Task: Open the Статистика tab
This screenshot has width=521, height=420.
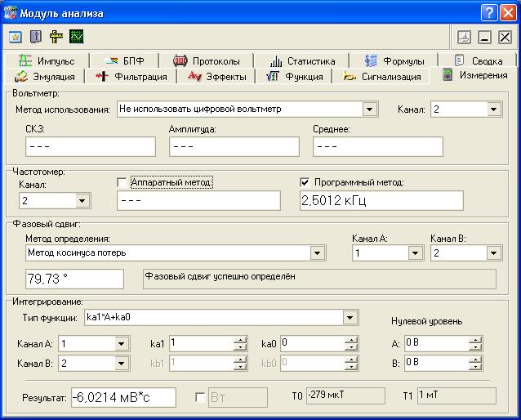Action: coord(301,60)
